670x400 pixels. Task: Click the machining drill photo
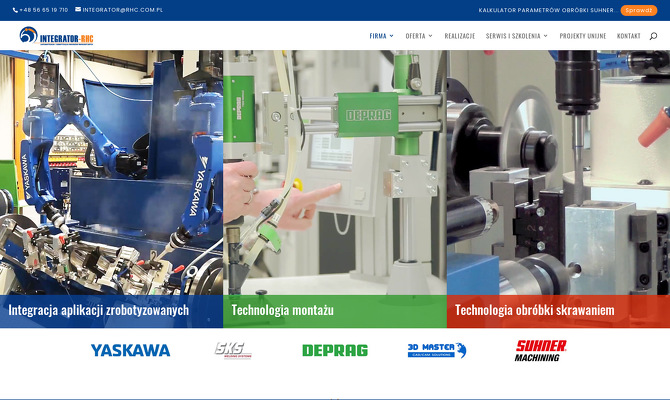click(558, 173)
